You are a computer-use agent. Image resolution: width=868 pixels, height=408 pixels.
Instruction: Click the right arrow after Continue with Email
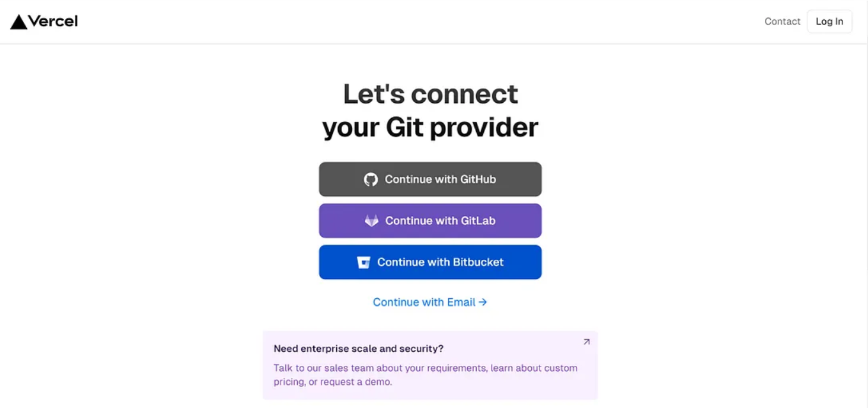tap(483, 302)
